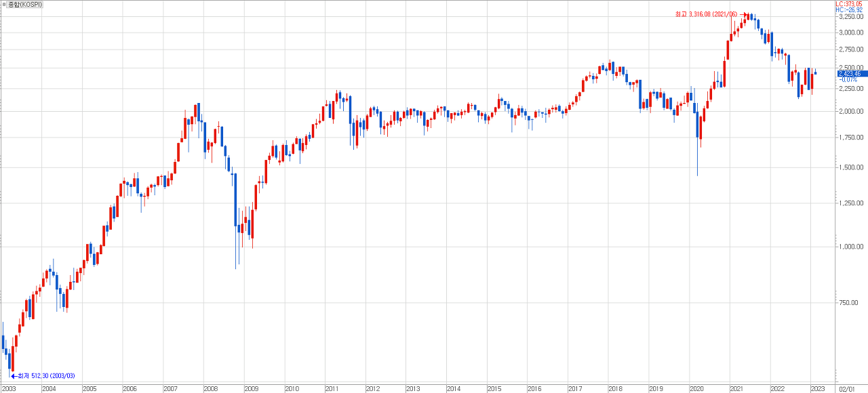The image size is (868, 393).
Task: Click the small square icon beside 종합(KOSPI)
Action: (x=3, y=4)
